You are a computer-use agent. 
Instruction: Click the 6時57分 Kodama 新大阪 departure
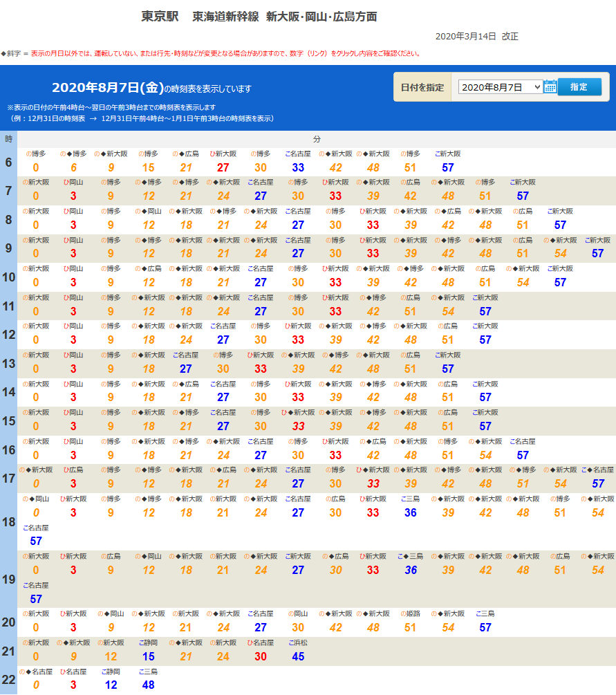click(x=448, y=167)
